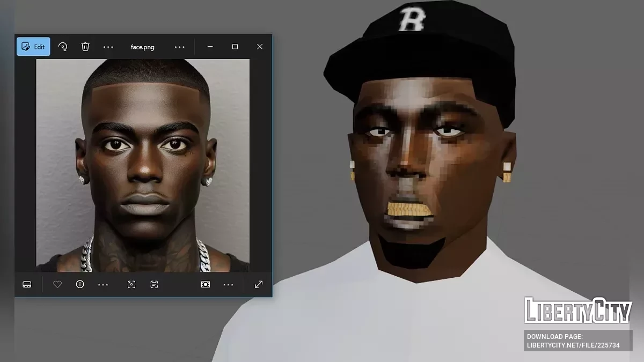The image size is (644, 362).
Task: Open the ellipsis menu right of face.png
Action: pos(179,47)
